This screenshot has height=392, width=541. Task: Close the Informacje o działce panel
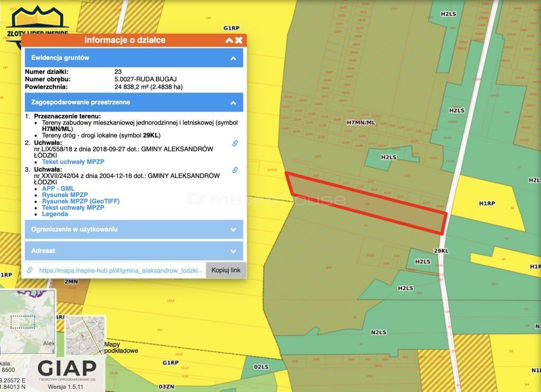(x=239, y=40)
